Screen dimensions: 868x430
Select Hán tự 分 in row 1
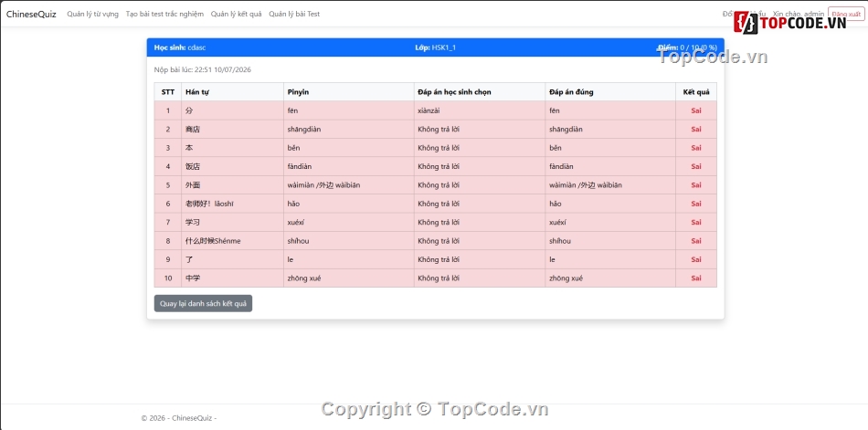(x=189, y=110)
